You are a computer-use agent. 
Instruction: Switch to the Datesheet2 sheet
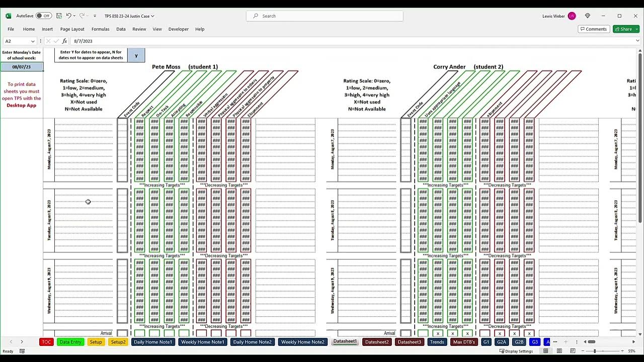377,342
